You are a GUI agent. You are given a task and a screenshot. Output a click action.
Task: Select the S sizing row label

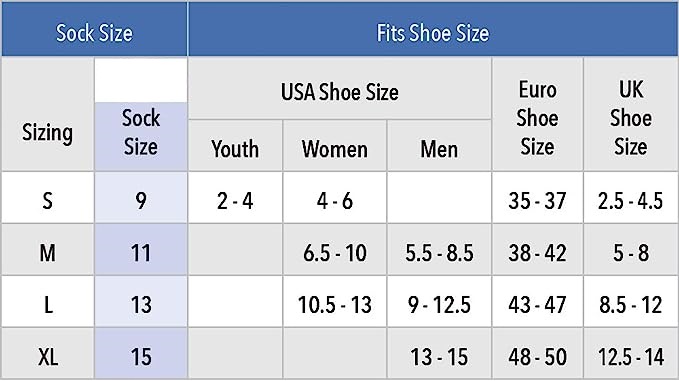[x=48, y=201]
